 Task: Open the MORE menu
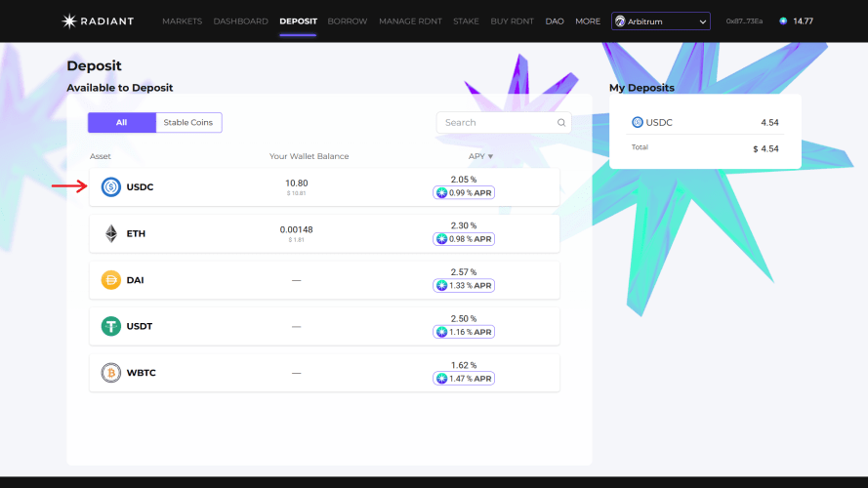coord(588,21)
